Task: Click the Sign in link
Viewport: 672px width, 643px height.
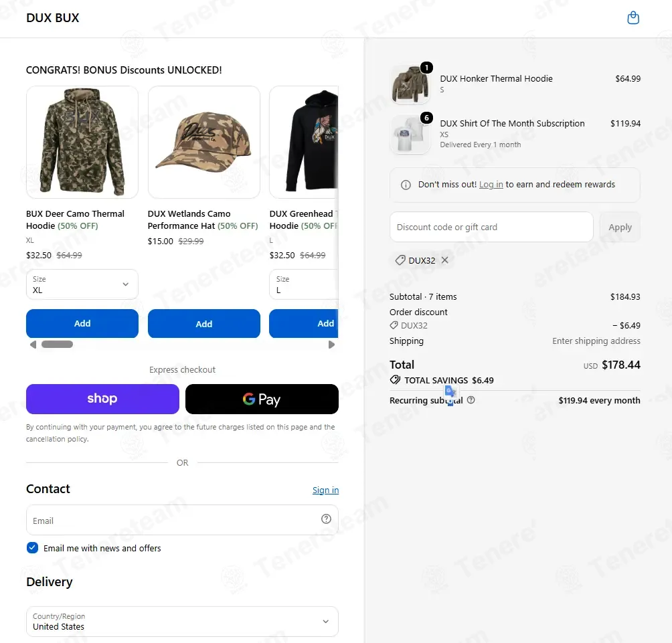Action: click(x=325, y=490)
